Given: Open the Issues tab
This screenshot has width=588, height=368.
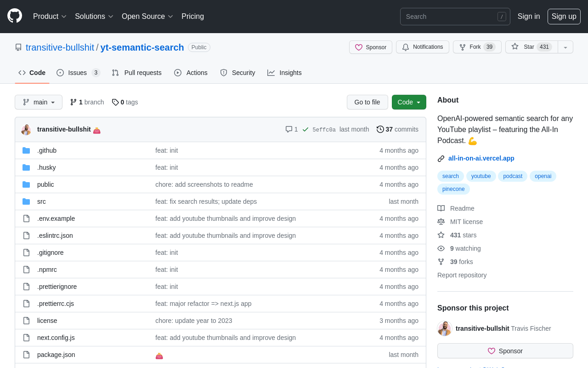Looking at the screenshot, I should point(78,73).
